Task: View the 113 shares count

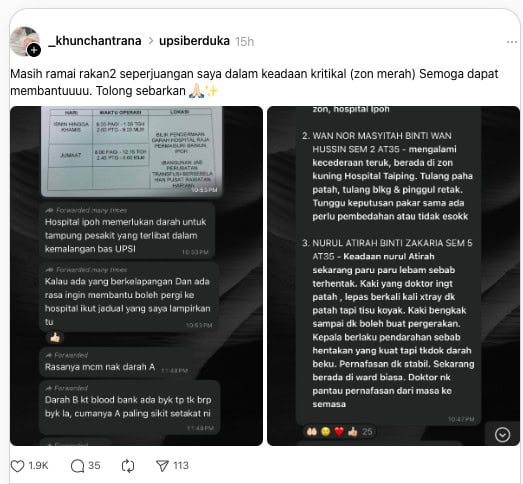Action: pos(181,466)
